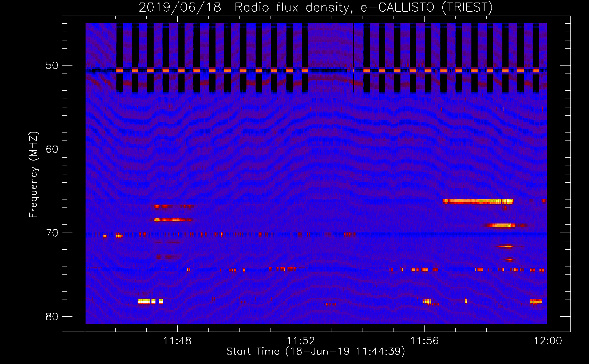Click the 'Start Time (18-Jun-19 11:44:39)' axis label

(x=316, y=352)
